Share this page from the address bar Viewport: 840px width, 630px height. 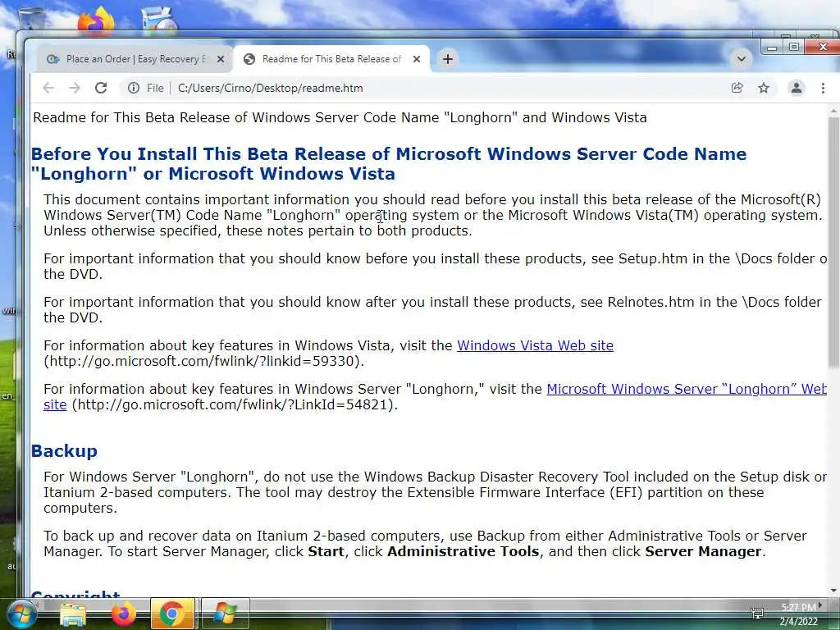(737, 88)
